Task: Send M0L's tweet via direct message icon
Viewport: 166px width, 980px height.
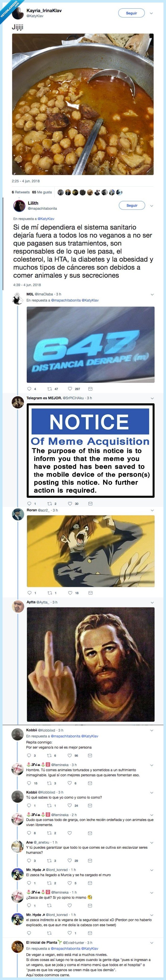Action: tap(90, 389)
